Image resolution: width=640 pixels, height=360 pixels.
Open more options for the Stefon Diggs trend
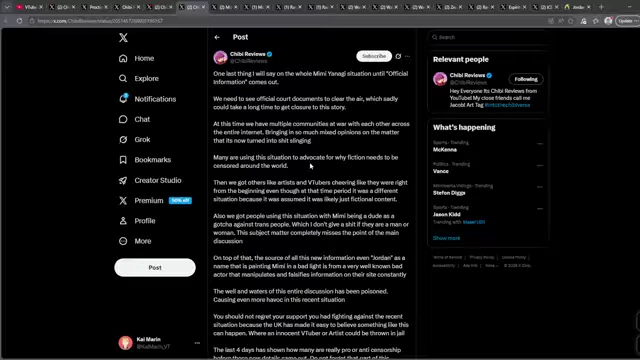(540, 187)
